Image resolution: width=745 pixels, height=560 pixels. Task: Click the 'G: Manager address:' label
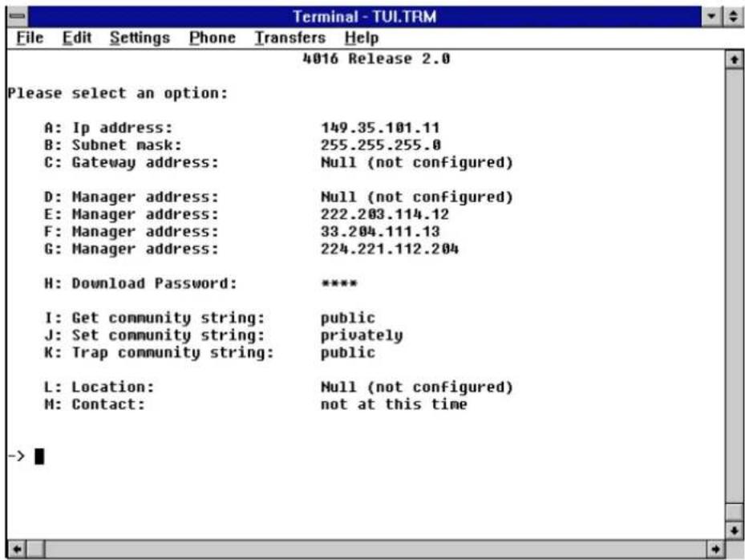pos(132,249)
